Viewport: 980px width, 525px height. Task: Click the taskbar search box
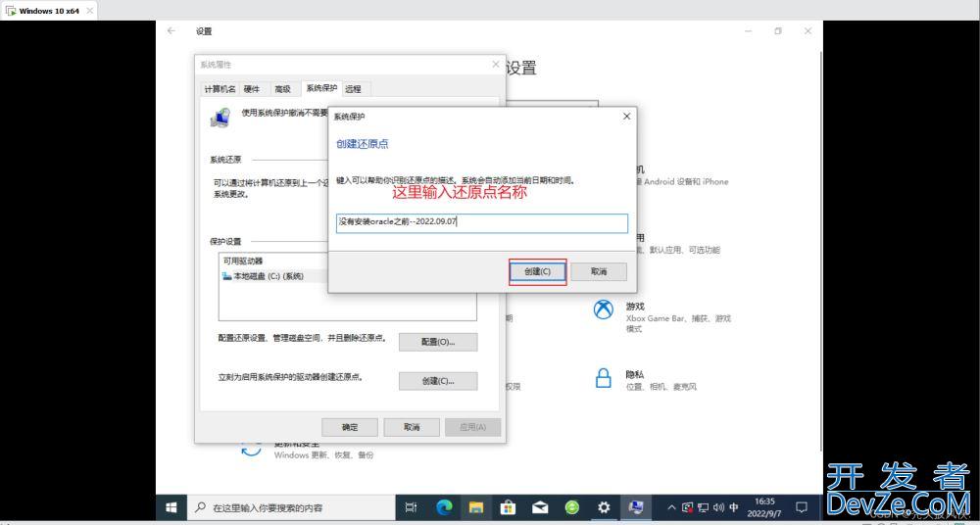[x=291, y=506]
